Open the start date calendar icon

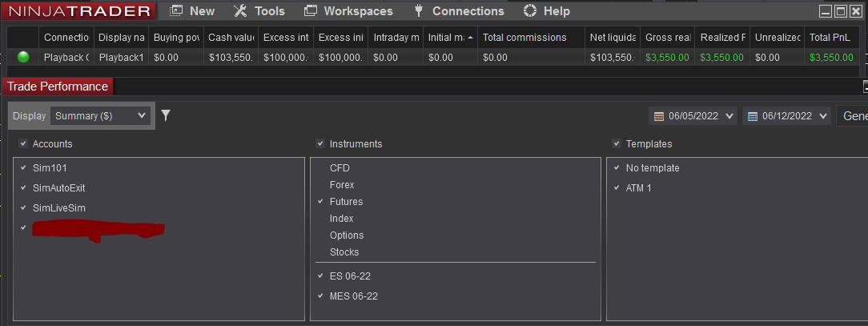[659, 116]
